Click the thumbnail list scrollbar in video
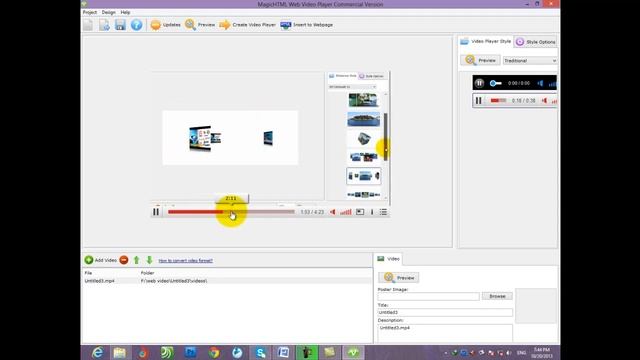The image size is (640, 360). 386,137
